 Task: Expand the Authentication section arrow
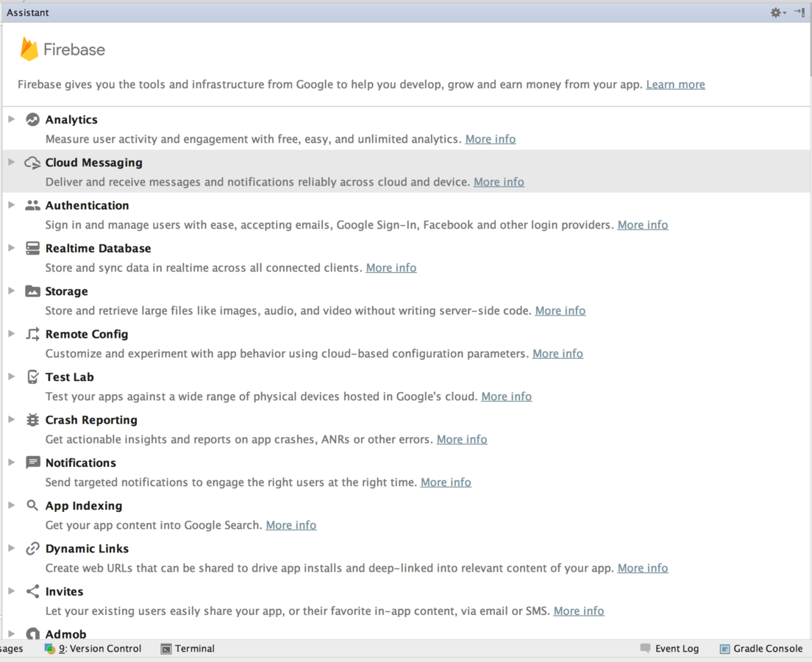(11, 205)
